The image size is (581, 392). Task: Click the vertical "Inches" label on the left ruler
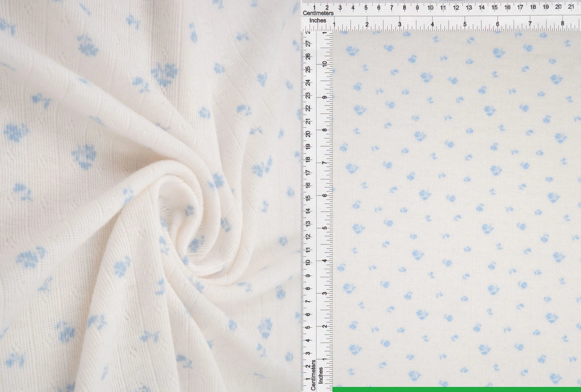coord(321,375)
